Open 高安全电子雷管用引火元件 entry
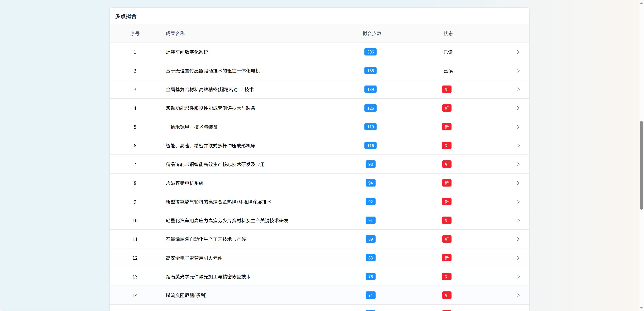Image resolution: width=644 pixels, height=311 pixels. coord(194,258)
